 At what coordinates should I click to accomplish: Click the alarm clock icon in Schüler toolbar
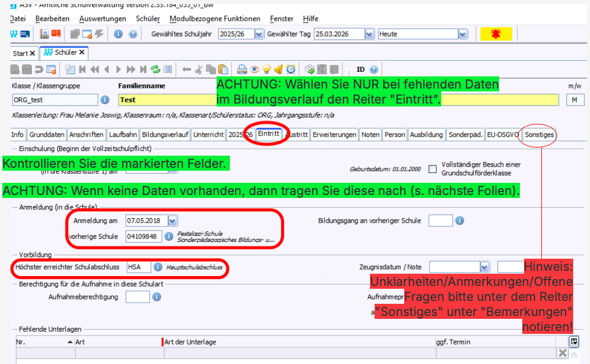(x=291, y=69)
